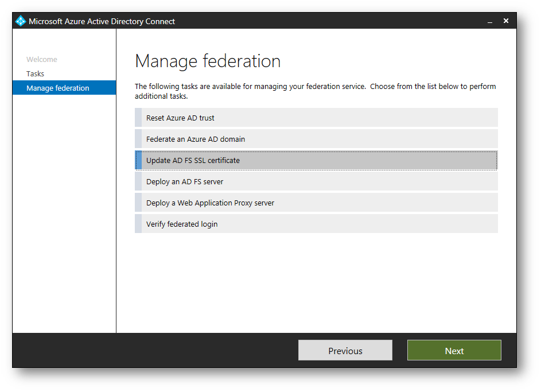Click the green Next button

coord(454,351)
